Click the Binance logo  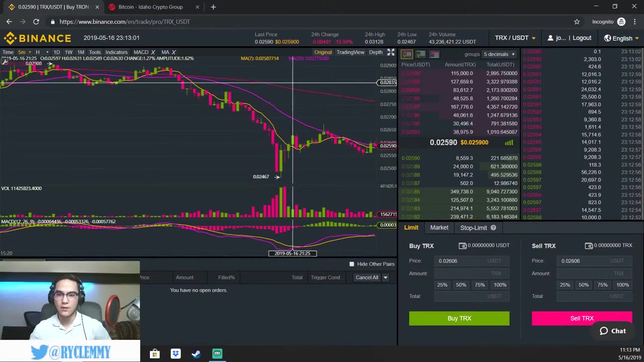click(38, 38)
